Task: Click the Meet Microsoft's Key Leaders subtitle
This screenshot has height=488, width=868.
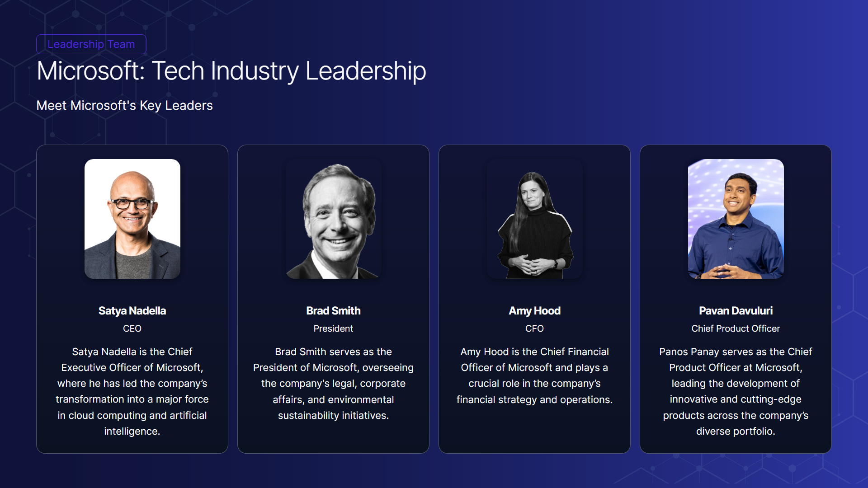Action: click(x=124, y=105)
